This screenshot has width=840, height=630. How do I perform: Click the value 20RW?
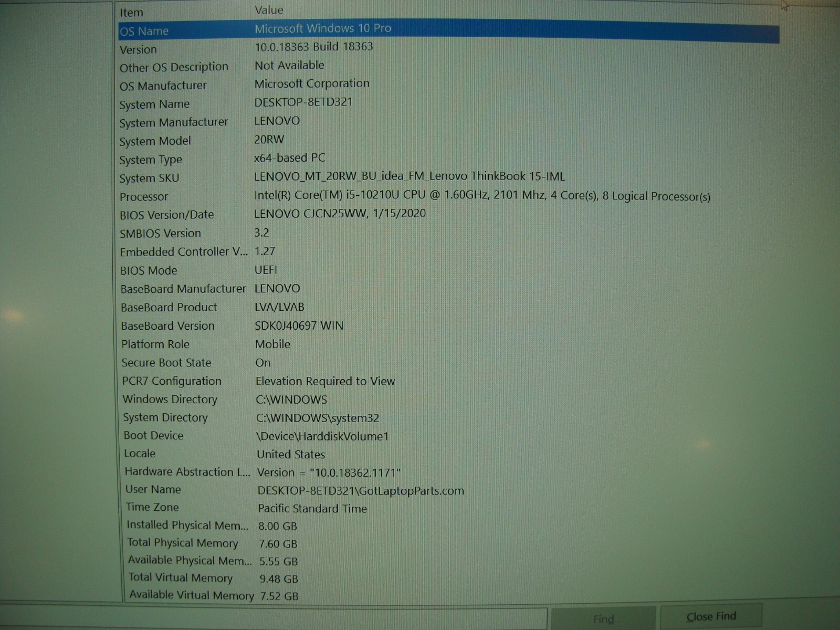coord(269,140)
